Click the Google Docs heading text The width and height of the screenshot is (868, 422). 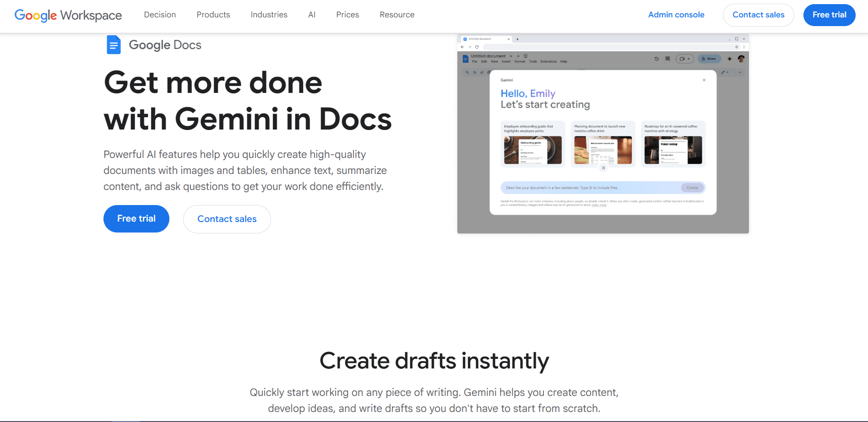(x=165, y=45)
